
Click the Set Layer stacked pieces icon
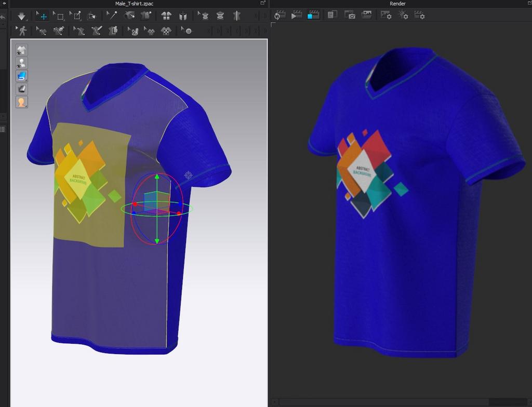[x=220, y=16]
